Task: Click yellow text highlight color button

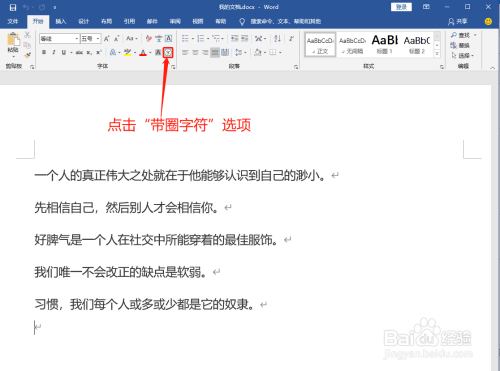Action: point(127,53)
